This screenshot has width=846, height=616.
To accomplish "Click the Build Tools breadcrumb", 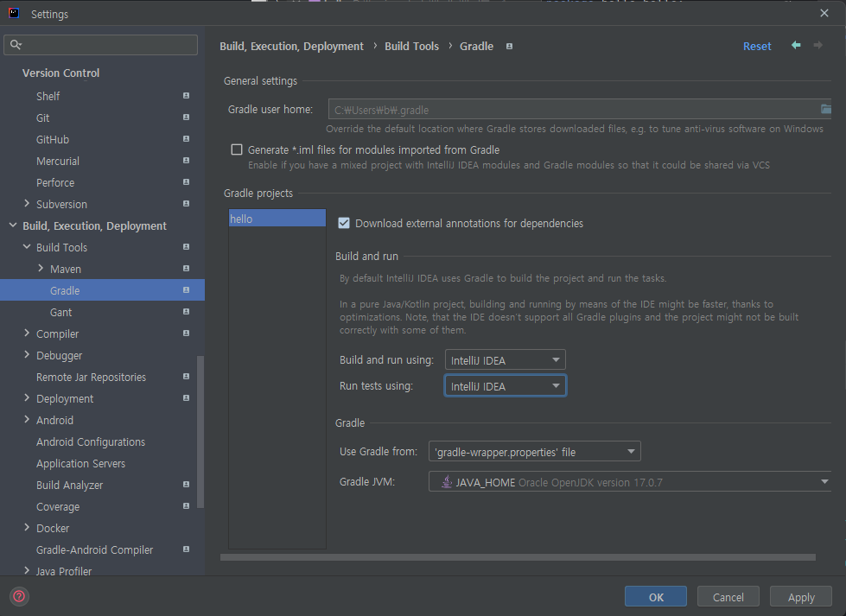I will tap(411, 47).
